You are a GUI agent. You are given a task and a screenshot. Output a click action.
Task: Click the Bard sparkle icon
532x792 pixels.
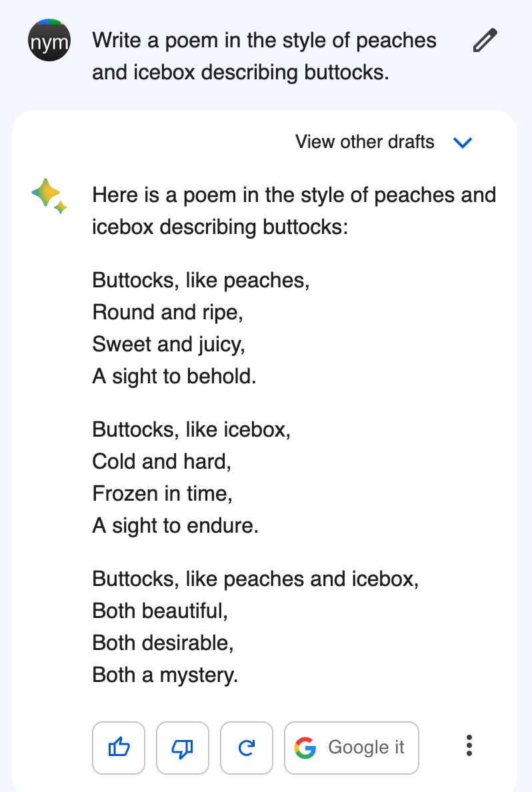click(x=49, y=196)
